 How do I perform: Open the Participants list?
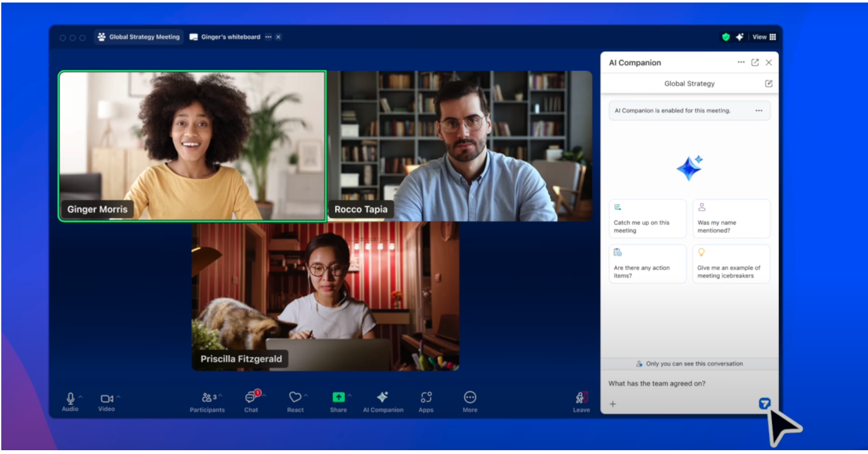(207, 402)
